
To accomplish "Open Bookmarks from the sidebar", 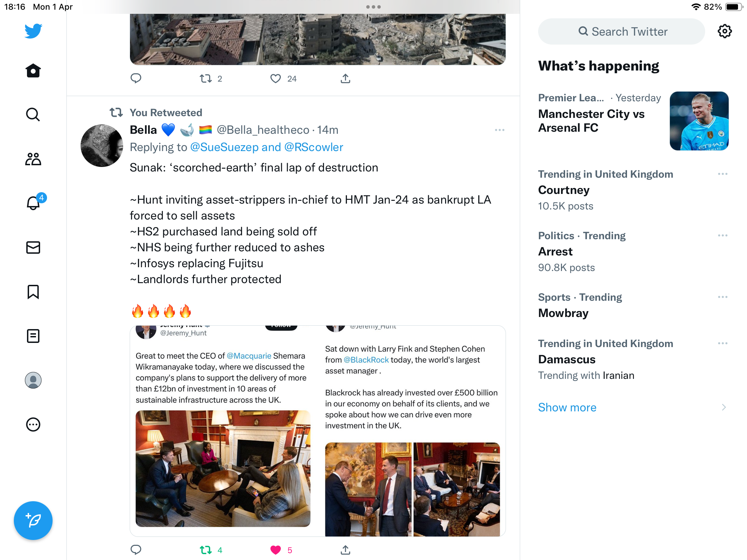I will tap(33, 292).
